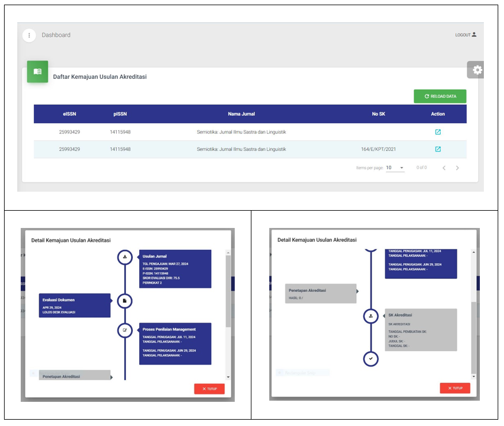Click the Evaluasi Dokumen document timeline icon
The image size is (504, 426).
[125, 301]
